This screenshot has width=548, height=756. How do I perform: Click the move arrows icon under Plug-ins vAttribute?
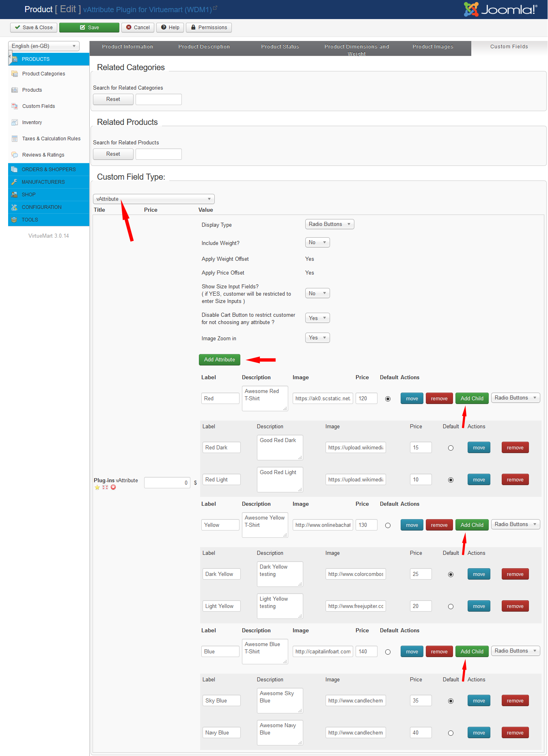[x=105, y=488]
